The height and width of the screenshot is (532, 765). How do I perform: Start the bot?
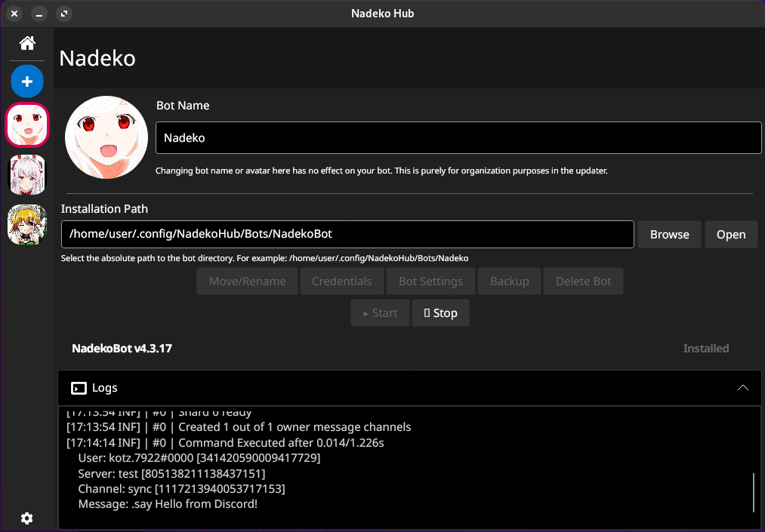click(380, 312)
